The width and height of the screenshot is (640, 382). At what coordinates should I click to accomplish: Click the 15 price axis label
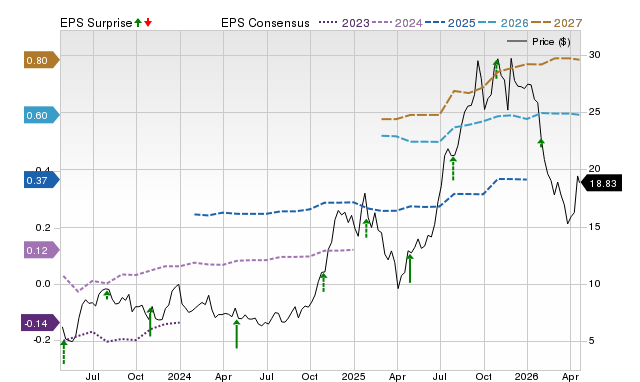click(595, 227)
